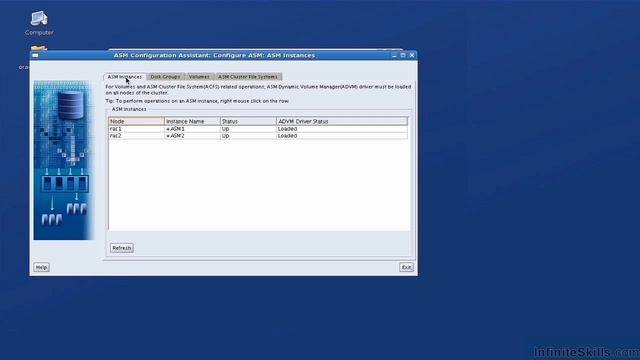Screen dimensions: 640x360
Task: Click the Up status for rac1
Action: 248,129
